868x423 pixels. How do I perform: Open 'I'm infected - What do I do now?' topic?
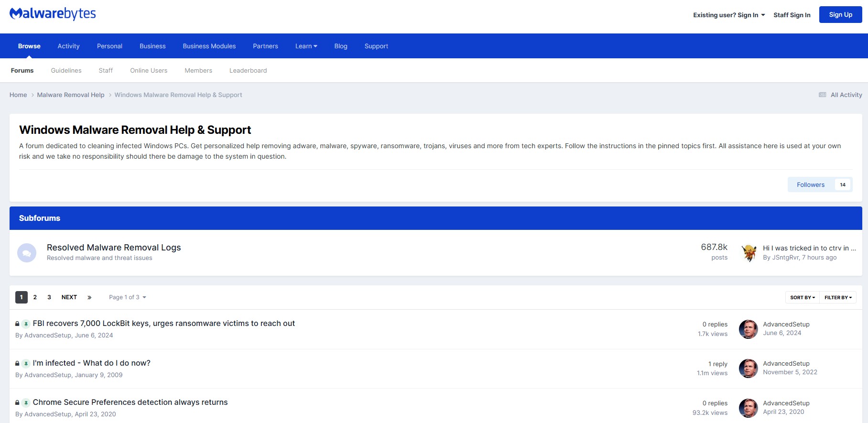(x=92, y=363)
